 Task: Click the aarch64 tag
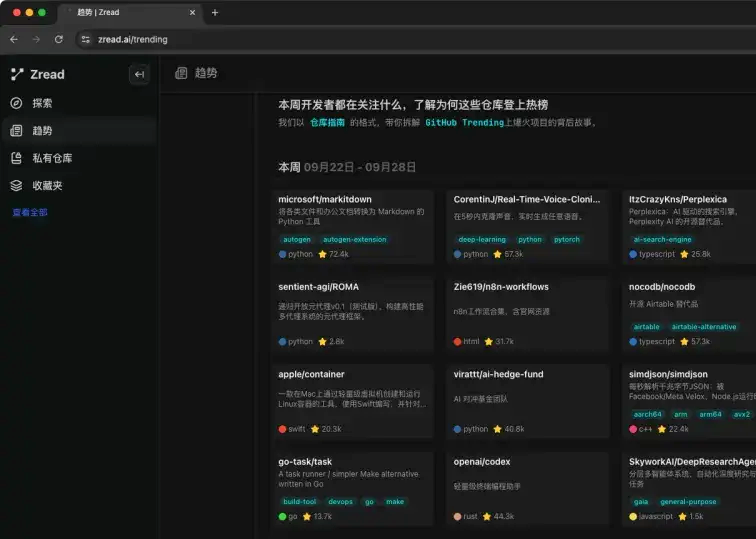648,414
